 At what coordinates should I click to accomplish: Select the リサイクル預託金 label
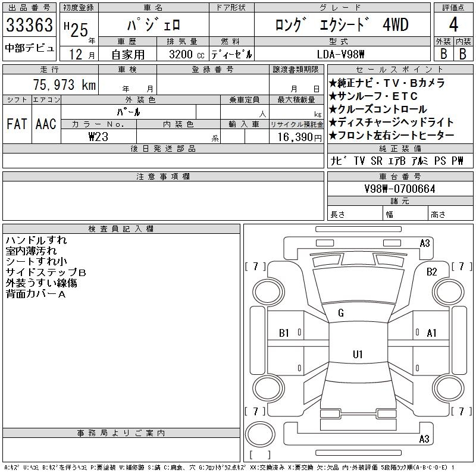(296, 124)
